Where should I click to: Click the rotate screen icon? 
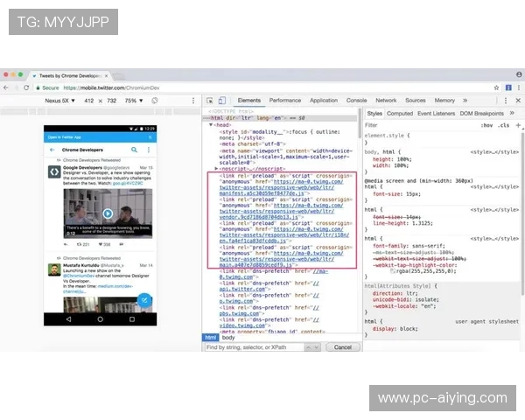154,101
